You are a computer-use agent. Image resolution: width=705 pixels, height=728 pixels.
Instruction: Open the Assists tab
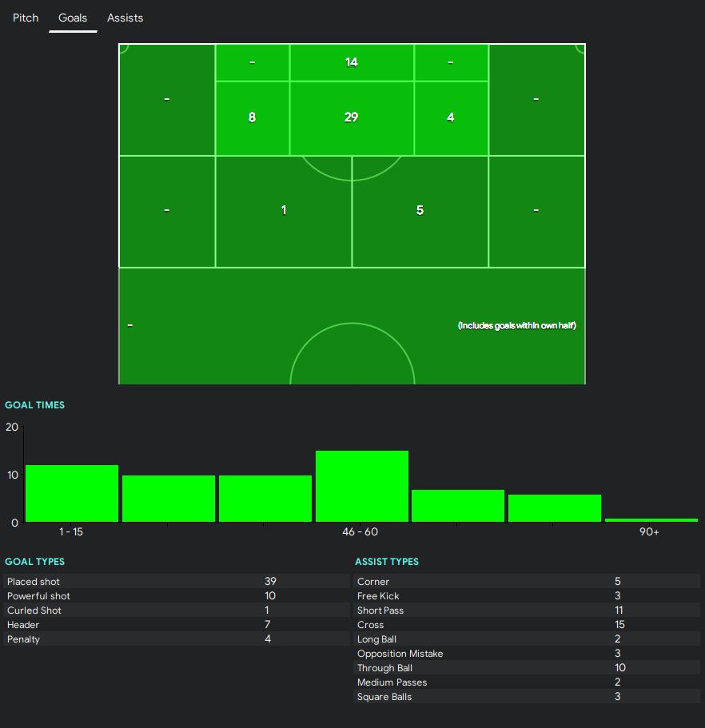click(125, 18)
